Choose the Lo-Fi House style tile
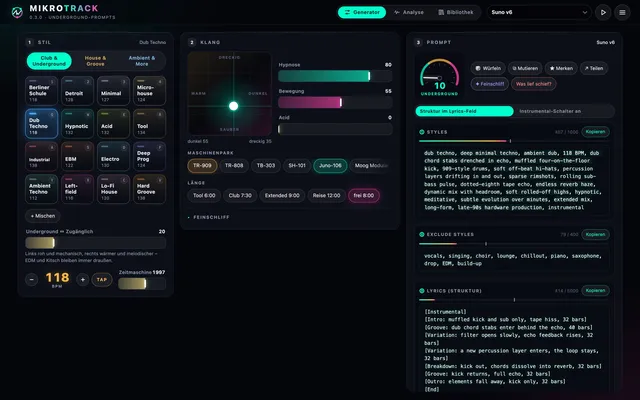 coord(113,189)
